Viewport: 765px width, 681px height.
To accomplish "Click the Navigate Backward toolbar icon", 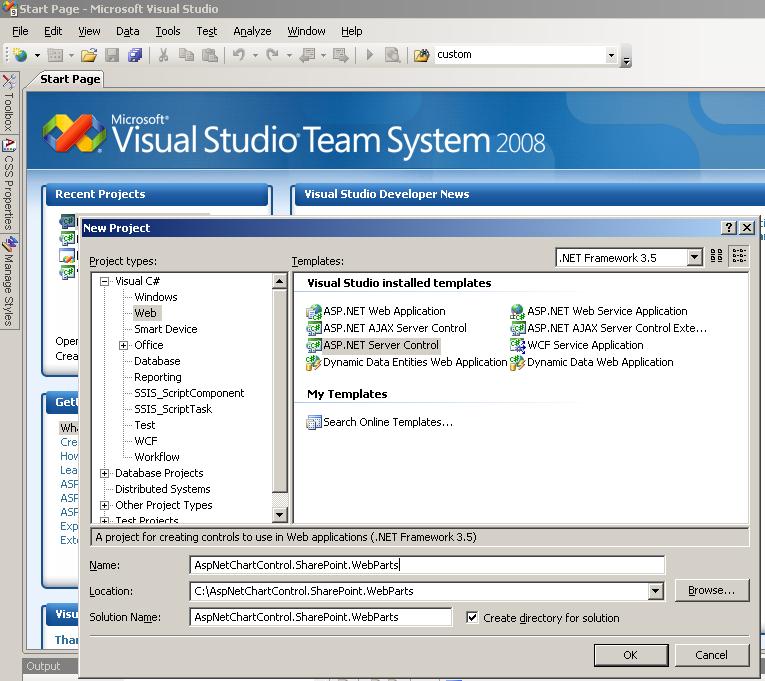I will coord(307,55).
